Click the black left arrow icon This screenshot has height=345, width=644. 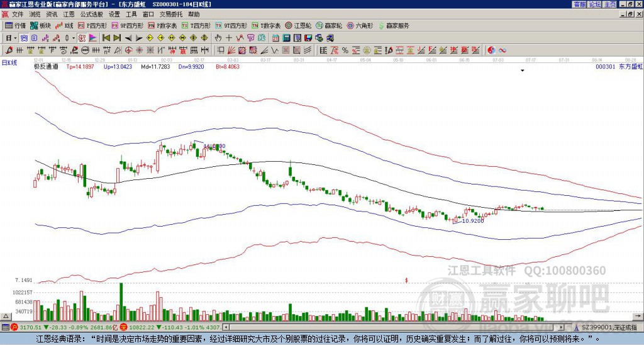128,38
